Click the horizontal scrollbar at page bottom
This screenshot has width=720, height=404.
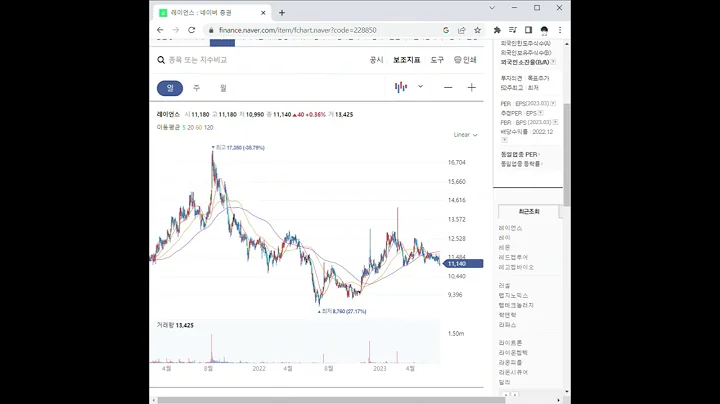click(331, 400)
